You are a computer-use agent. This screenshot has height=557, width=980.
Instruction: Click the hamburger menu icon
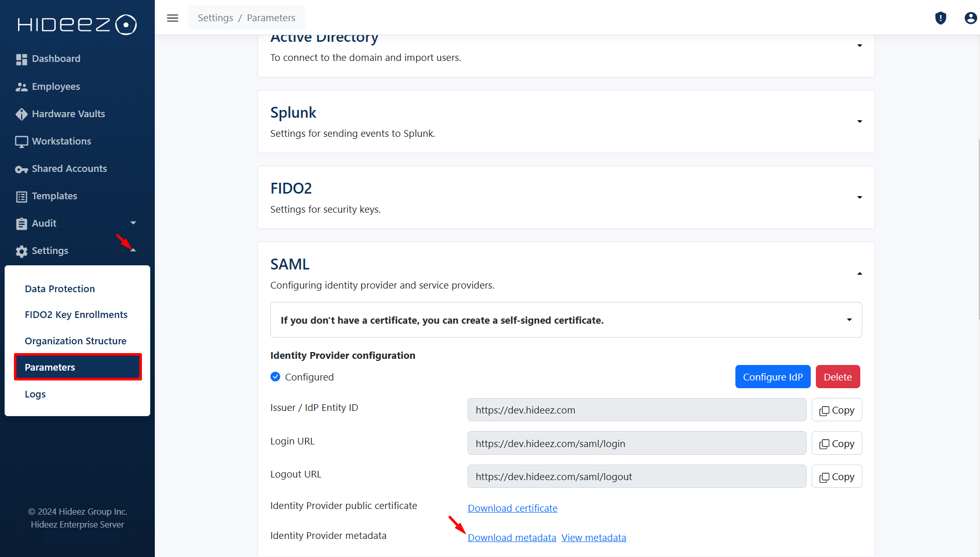(x=172, y=18)
